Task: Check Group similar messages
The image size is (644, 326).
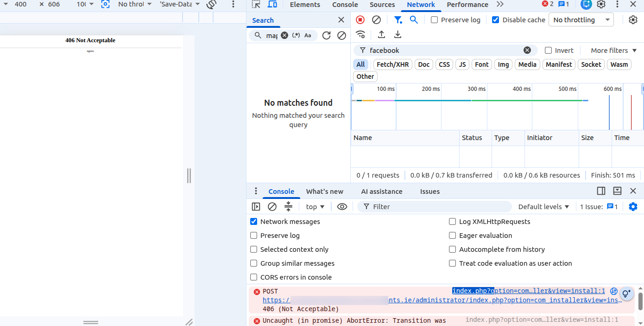Action: [253, 263]
